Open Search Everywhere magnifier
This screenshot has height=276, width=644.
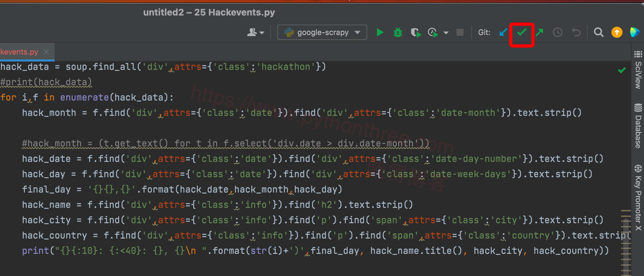pyautogui.click(x=598, y=32)
